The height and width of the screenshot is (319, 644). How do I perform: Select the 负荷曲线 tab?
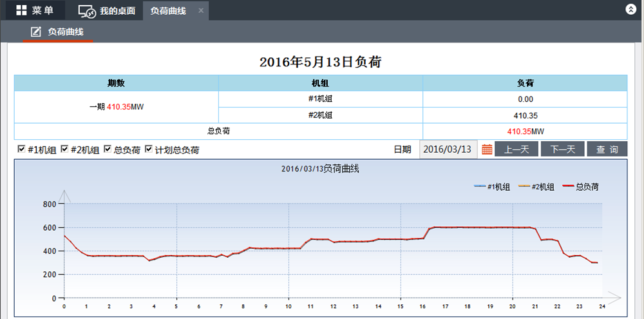click(168, 11)
